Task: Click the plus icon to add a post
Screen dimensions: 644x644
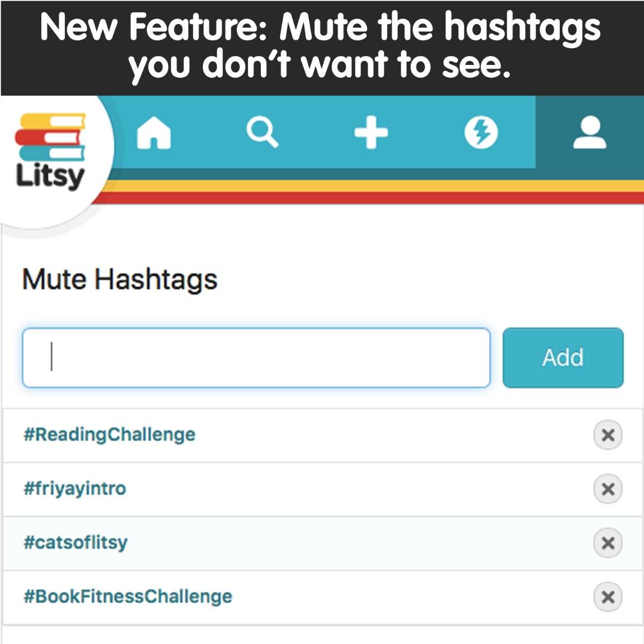Action: click(x=371, y=133)
